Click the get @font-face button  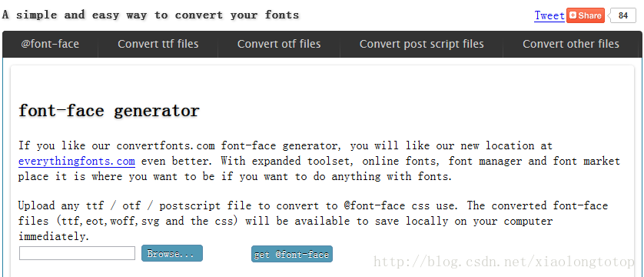point(292,254)
